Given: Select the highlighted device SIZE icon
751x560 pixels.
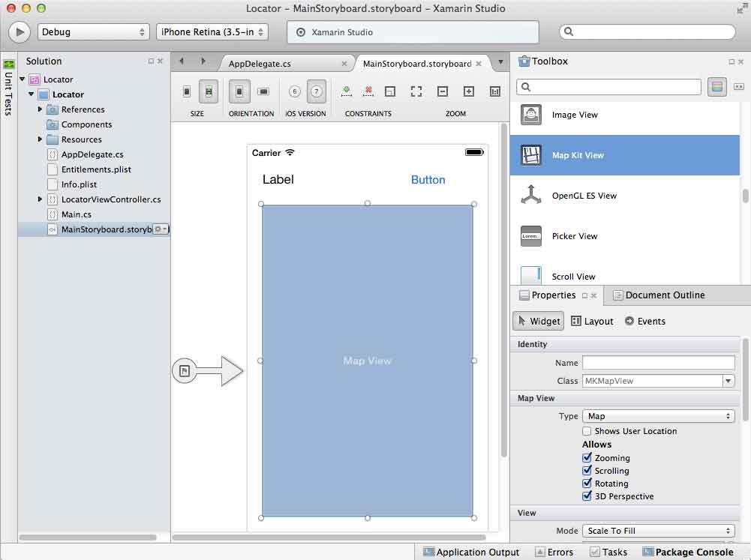Looking at the screenshot, I should click(209, 91).
